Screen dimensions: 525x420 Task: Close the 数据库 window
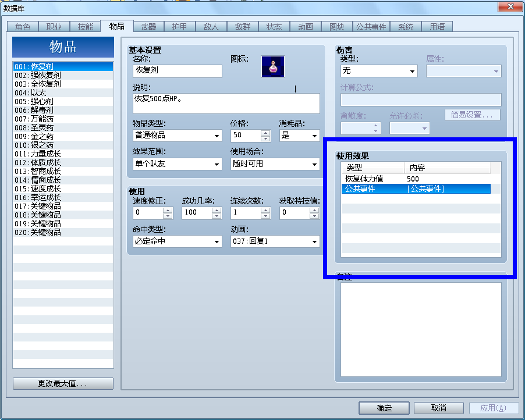pos(510,7)
